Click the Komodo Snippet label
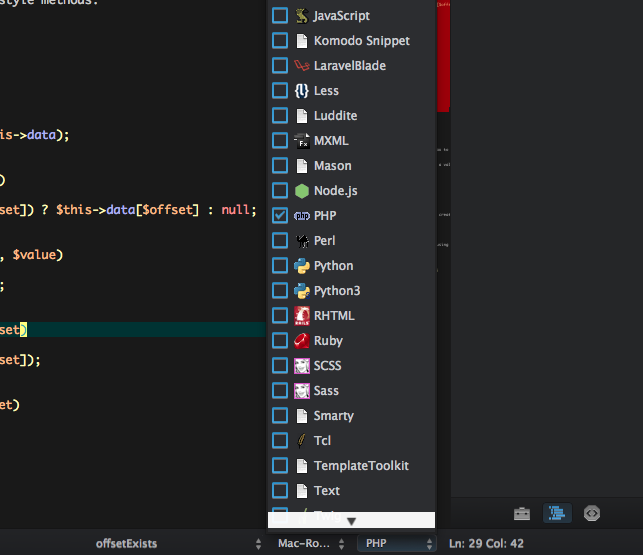The image size is (643, 555). coord(361,40)
